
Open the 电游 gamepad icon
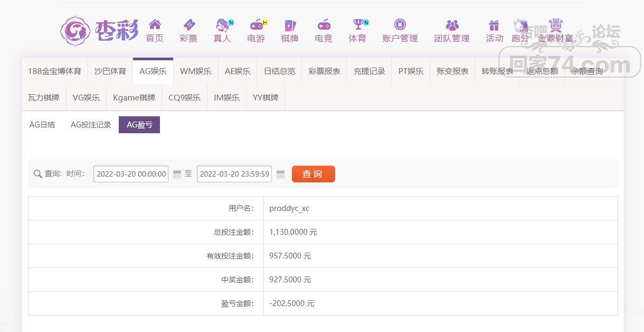pos(257,24)
